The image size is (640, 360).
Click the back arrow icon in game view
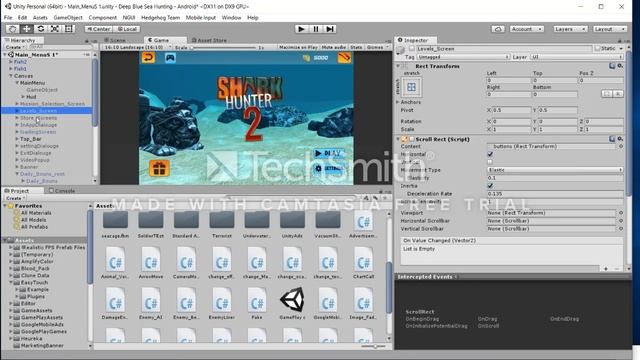point(149,58)
